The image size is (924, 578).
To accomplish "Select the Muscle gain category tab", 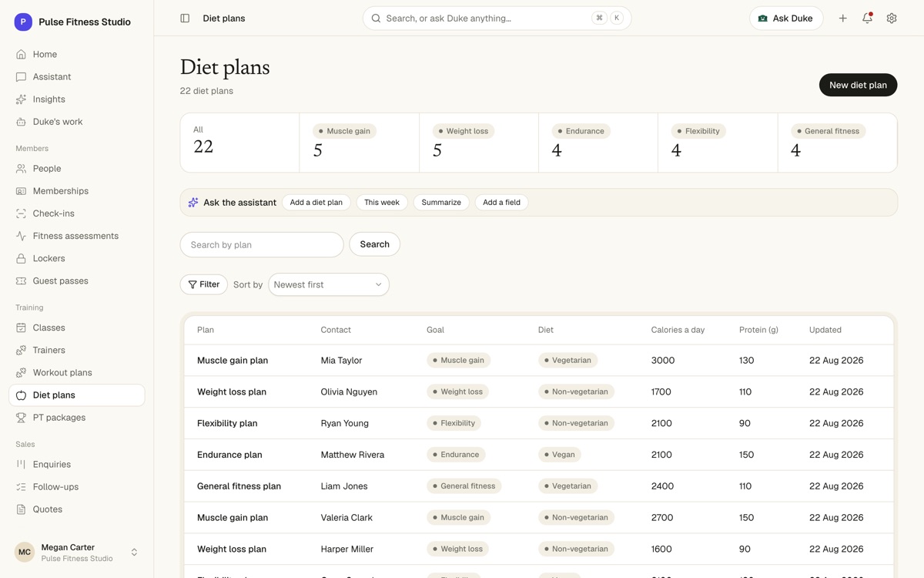I will tap(360, 143).
